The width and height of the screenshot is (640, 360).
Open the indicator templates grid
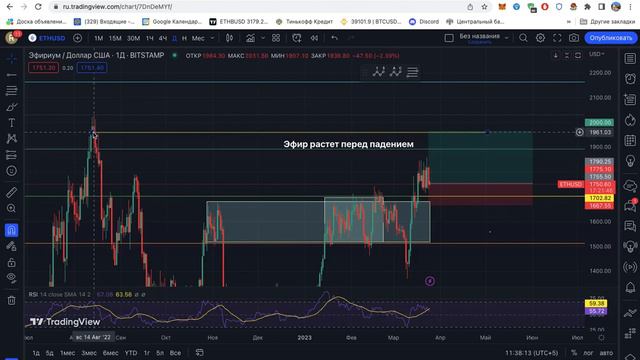tap(276, 38)
